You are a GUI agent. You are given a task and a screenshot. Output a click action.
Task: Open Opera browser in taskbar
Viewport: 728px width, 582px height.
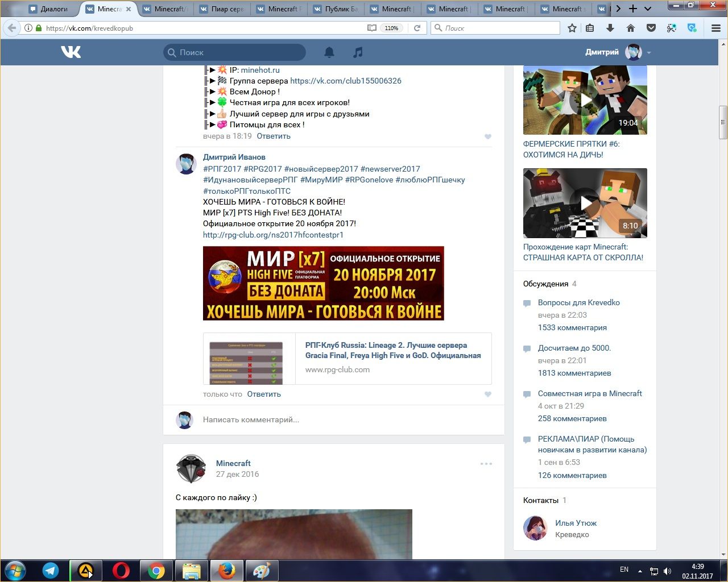(121, 571)
